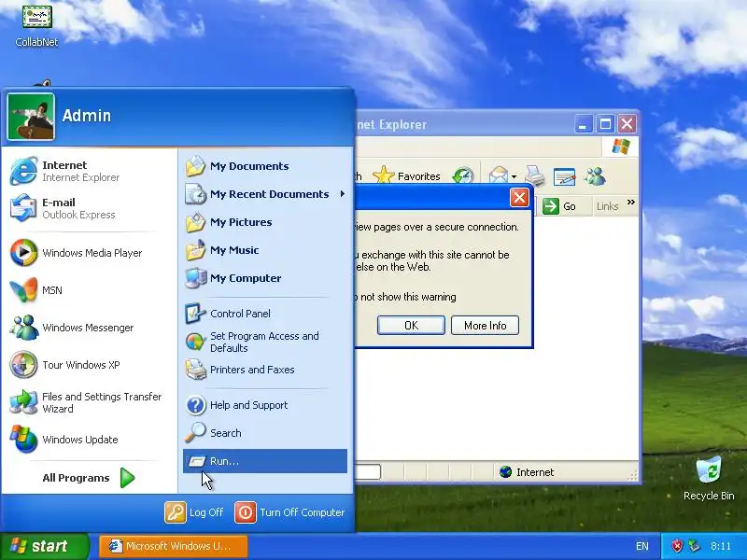Click Mail icon in Internet Explorer toolbar

pyautogui.click(x=499, y=176)
